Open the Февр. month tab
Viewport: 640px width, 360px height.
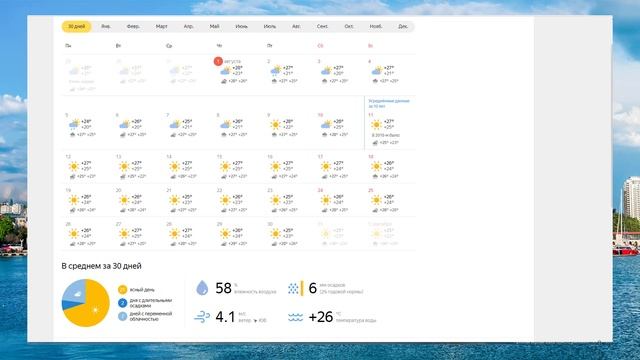click(133, 27)
